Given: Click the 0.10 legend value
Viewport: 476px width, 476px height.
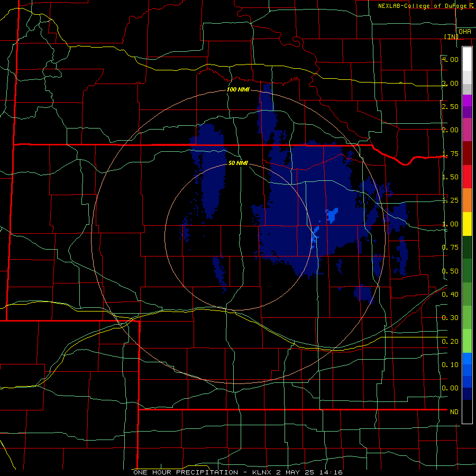Looking at the screenshot, I should (450, 365).
